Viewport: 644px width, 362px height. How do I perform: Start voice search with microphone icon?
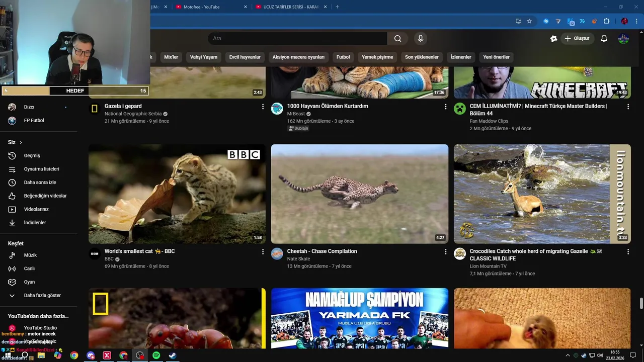pos(421,39)
